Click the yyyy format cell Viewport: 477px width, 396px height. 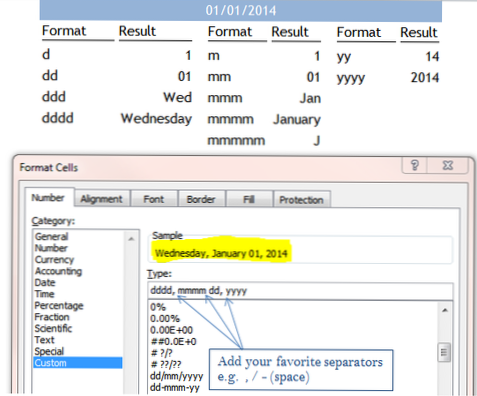[x=351, y=78]
